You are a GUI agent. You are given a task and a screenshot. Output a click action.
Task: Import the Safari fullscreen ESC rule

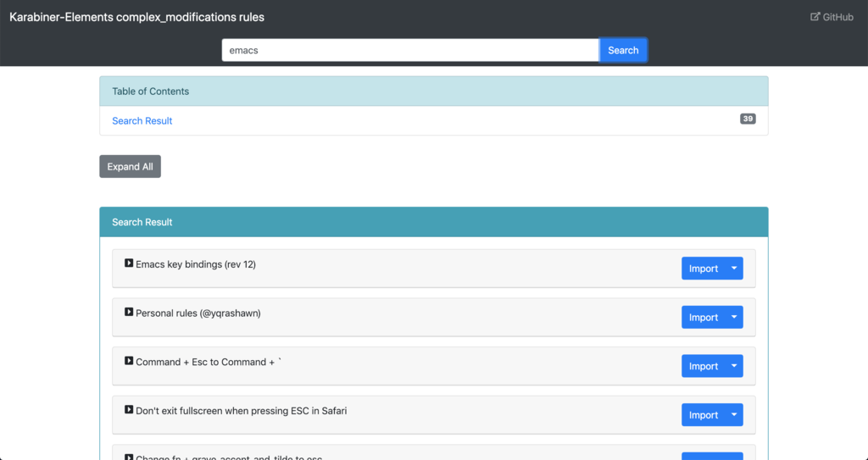click(x=703, y=414)
